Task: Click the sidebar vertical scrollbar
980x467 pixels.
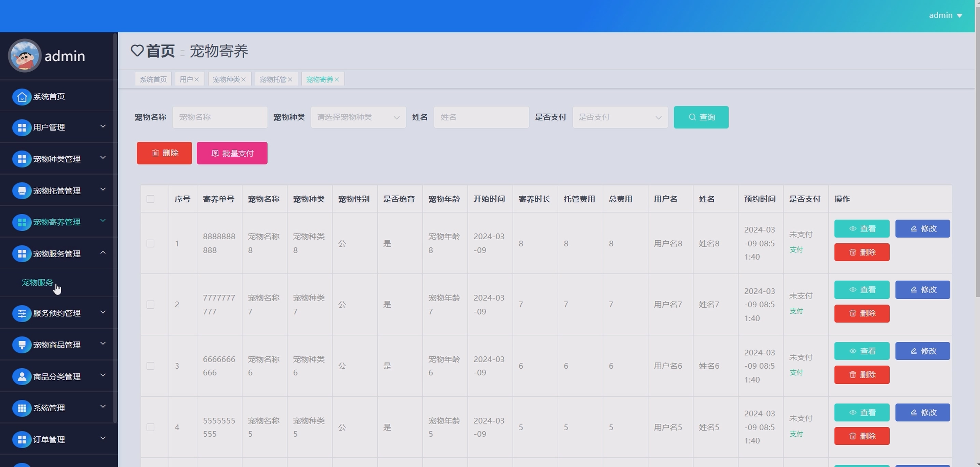Action: [x=115, y=228]
